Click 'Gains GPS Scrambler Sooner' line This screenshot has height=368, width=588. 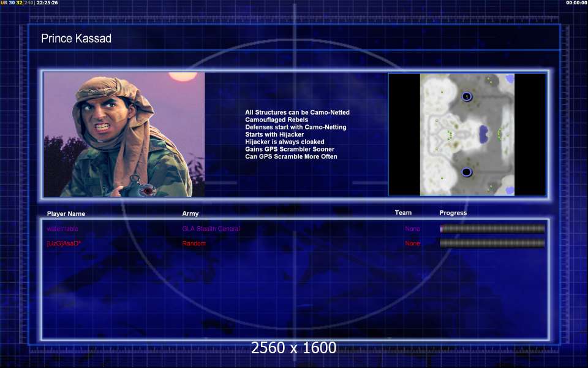point(290,149)
